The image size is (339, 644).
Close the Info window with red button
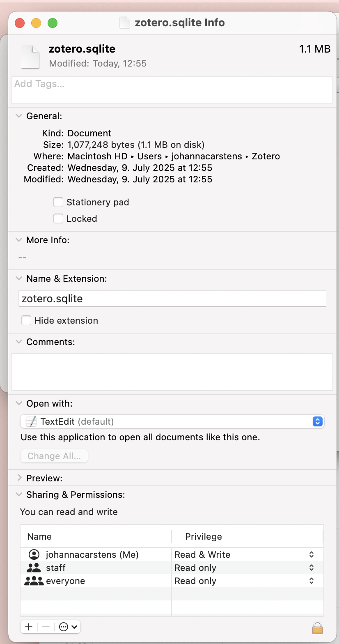point(20,23)
